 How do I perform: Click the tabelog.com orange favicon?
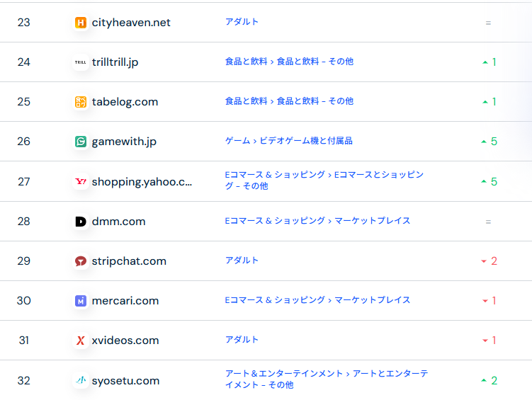click(81, 102)
